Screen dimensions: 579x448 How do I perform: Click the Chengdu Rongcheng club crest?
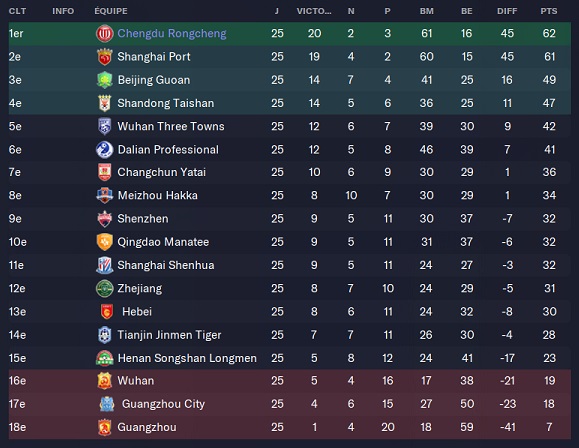tap(105, 34)
